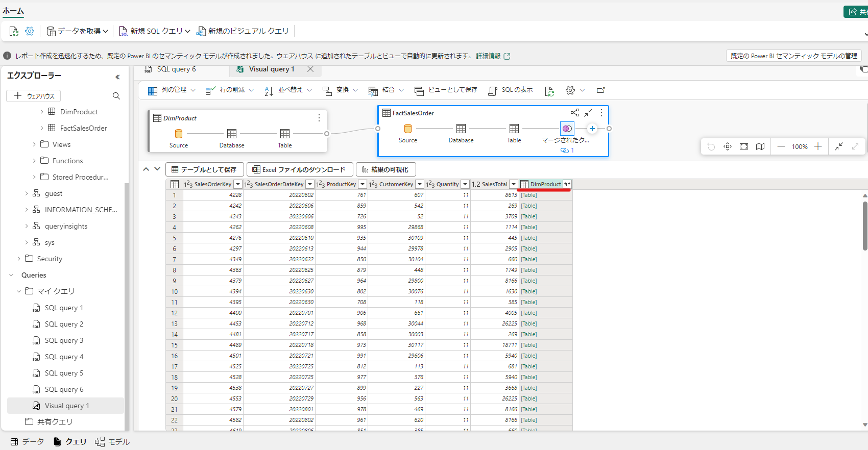Click the refresh query icon in the visual query toolbar
Image resolution: width=868 pixels, height=450 pixels.
[x=549, y=91]
